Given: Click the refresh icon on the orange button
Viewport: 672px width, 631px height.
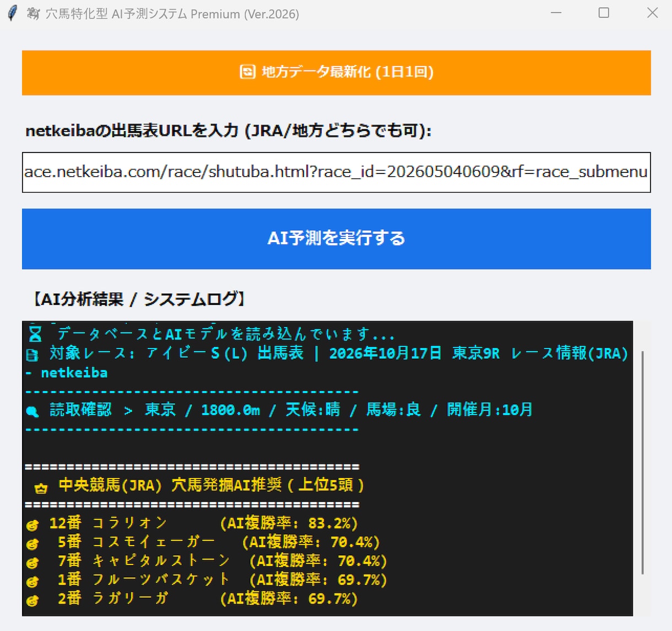Looking at the screenshot, I should (x=247, y=72).
